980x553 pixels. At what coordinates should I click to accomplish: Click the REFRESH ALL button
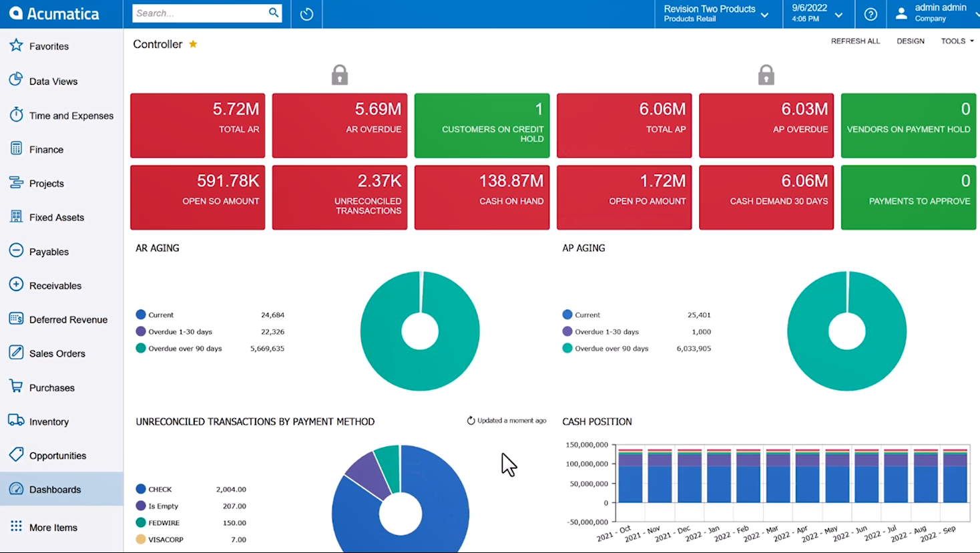pos(855,41)
